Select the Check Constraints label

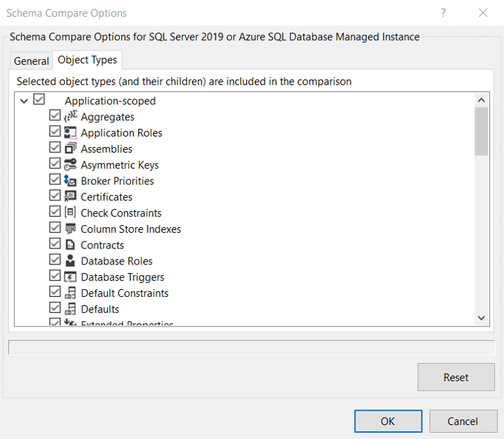(x=121, y=213)
